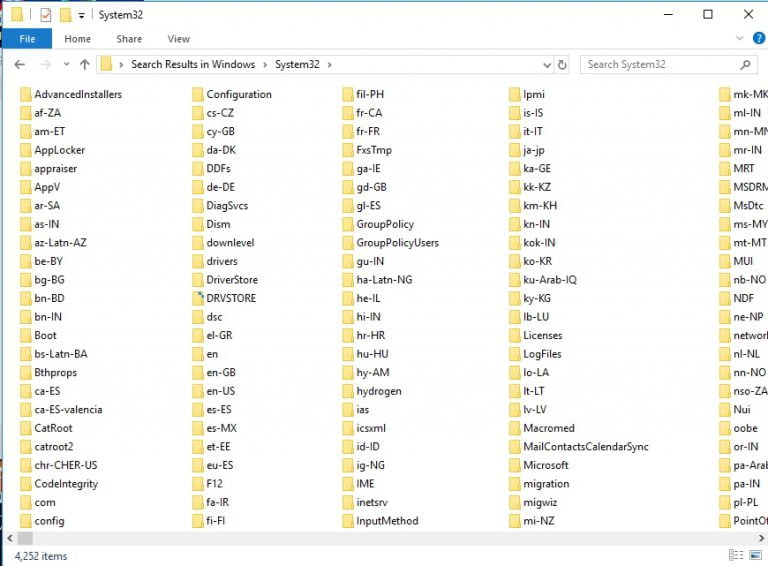Select the MailContactsCalendarSync folder icon
Image resolution: width=768 pixels, height=566 pixels.
[515, 447]
